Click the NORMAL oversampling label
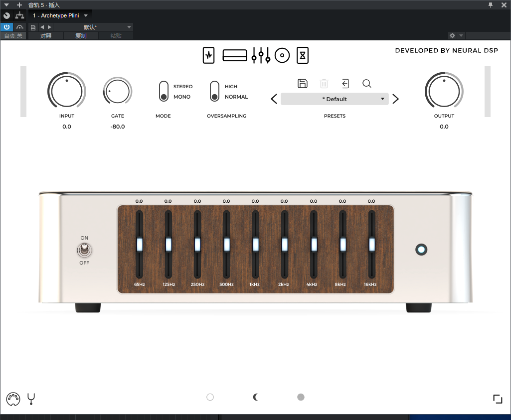 236,97
